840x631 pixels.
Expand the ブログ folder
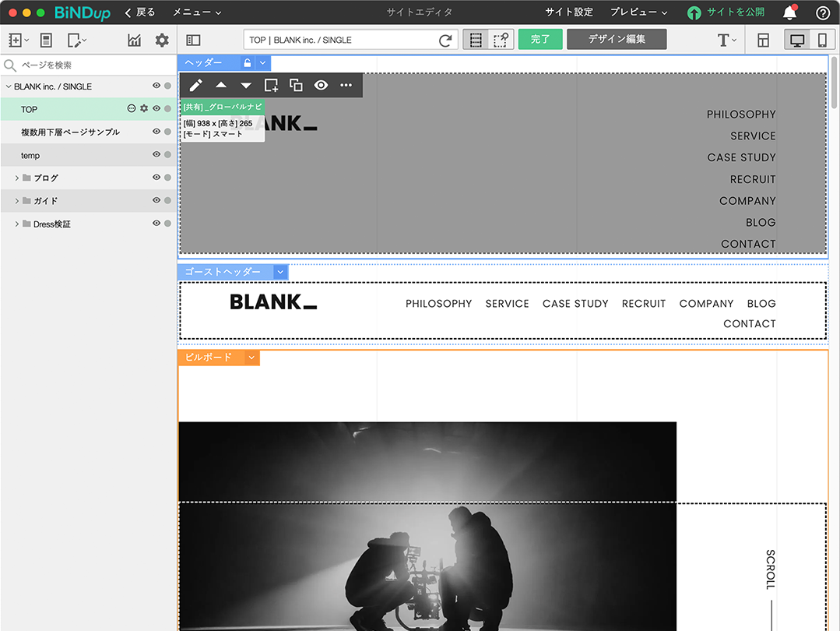pyautogui.click(x=17, y=178)
